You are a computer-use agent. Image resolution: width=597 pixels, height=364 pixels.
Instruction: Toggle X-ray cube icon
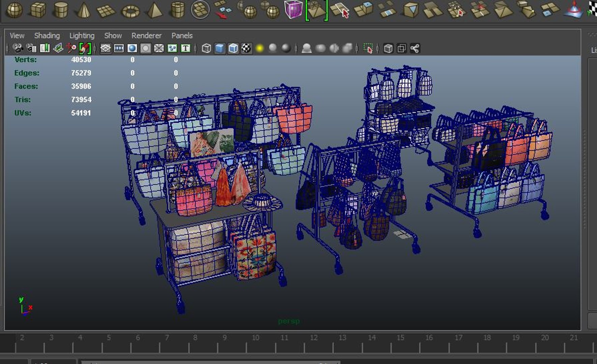pyautogui.click(x=388, y=49)
